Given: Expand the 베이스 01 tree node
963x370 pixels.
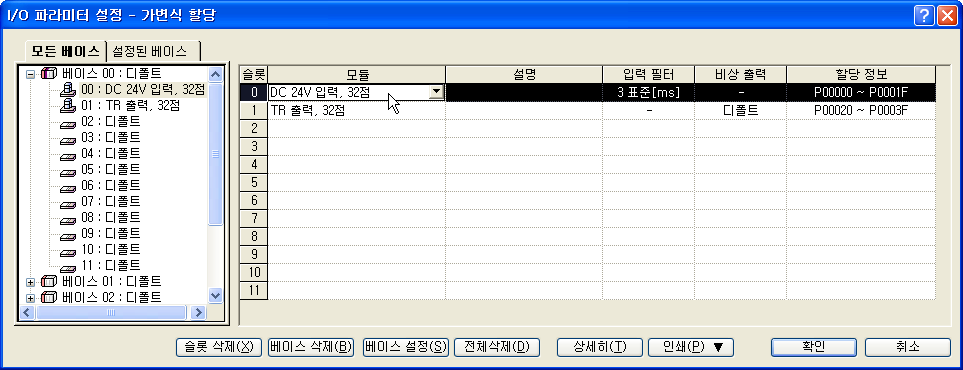Looking at the screenshot, I should click(30, 281).
